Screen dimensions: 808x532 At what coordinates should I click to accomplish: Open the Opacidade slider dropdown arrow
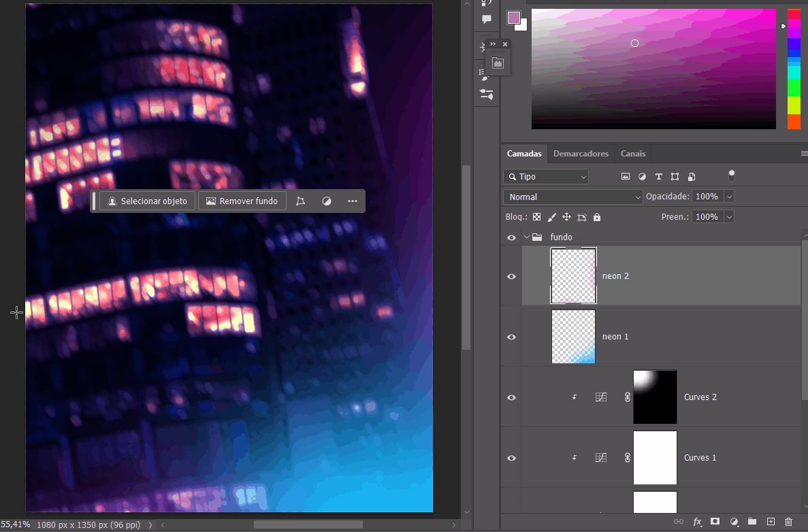click(729, 196)
